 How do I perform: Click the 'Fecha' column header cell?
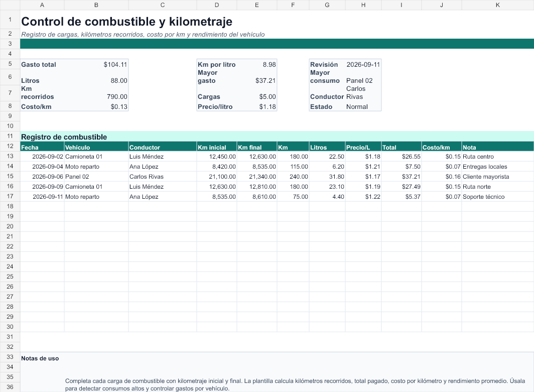(42, 148)
